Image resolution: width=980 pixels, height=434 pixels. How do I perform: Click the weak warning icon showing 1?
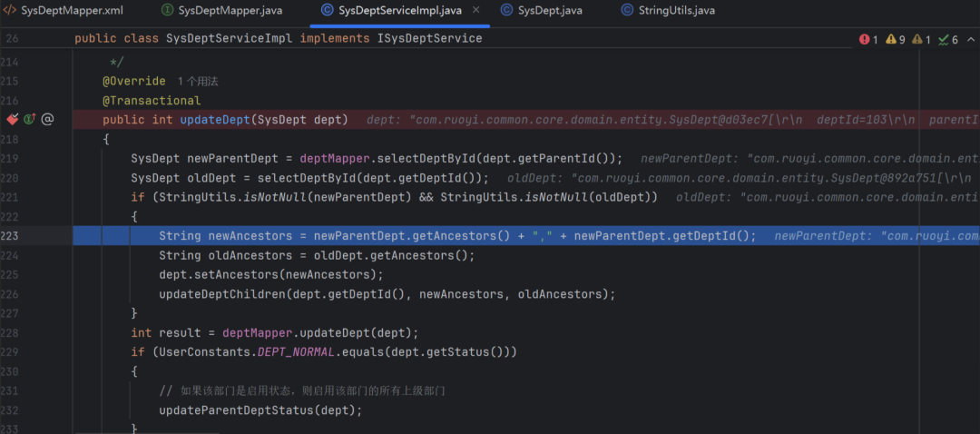pyautogui.click(x=916, y=39)
